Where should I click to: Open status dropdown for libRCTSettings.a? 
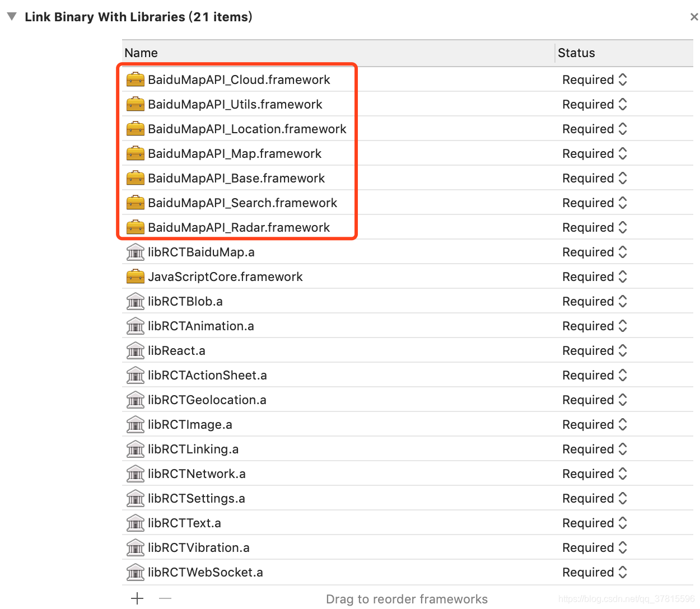[x=595, y=498]
